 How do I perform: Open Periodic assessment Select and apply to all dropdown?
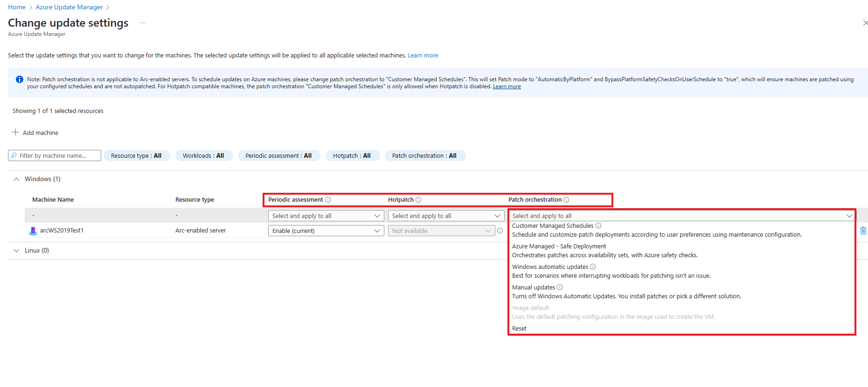[x=326, y=216]
